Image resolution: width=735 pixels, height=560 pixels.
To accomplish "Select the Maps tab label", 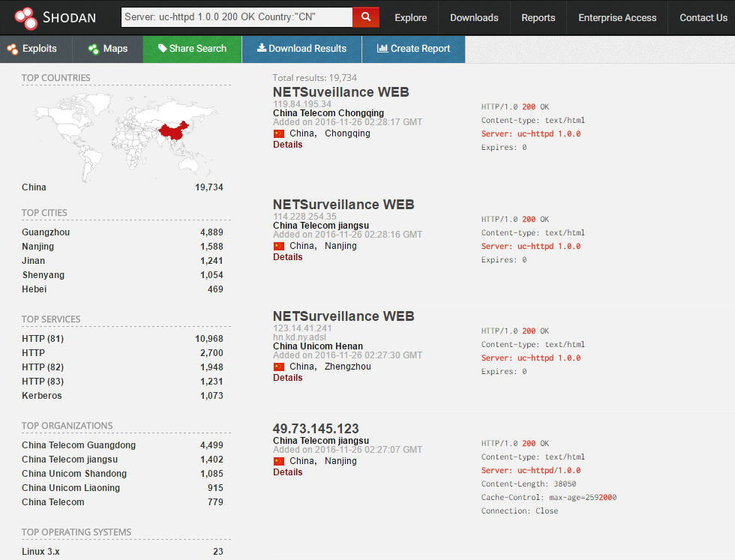I will [115, 49].
